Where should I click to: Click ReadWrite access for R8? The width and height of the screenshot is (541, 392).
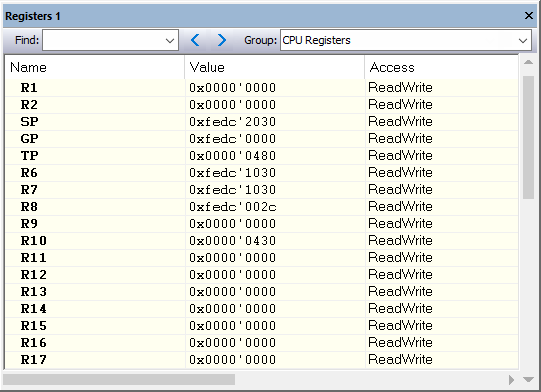click(400, 207)
